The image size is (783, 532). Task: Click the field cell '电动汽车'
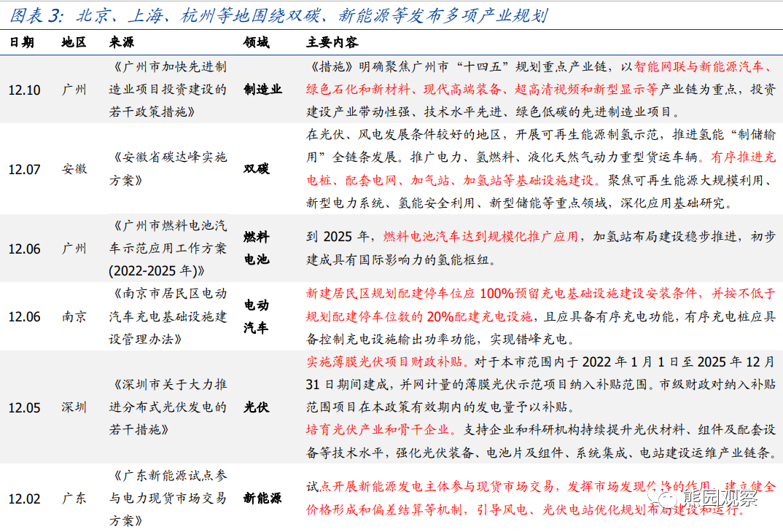256,316
